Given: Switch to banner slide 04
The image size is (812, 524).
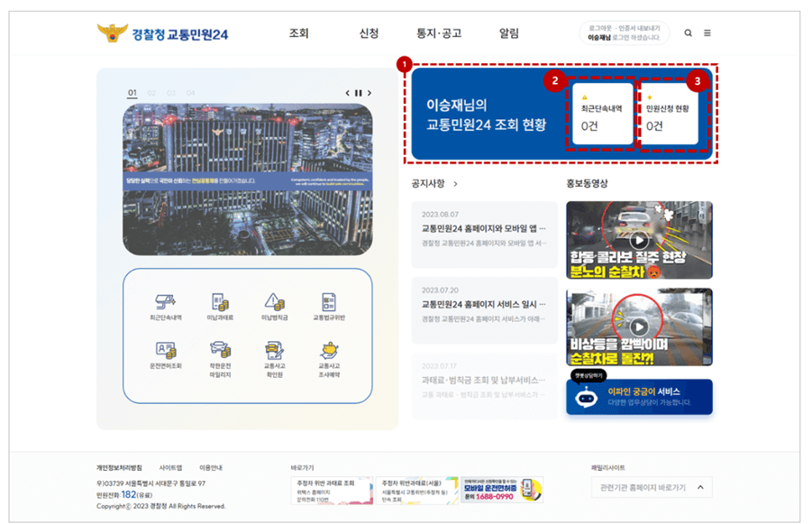Looking at the screenshot, I should tap(190, 93).
